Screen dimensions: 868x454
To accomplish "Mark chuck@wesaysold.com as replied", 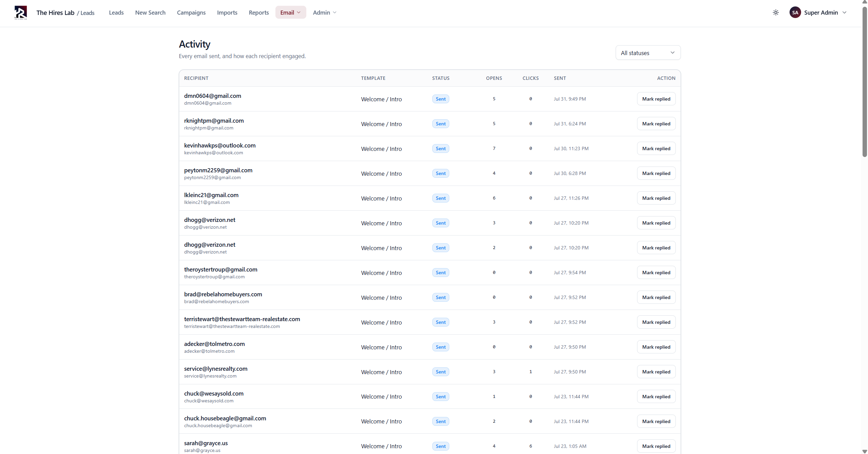I will click(656, 397).
